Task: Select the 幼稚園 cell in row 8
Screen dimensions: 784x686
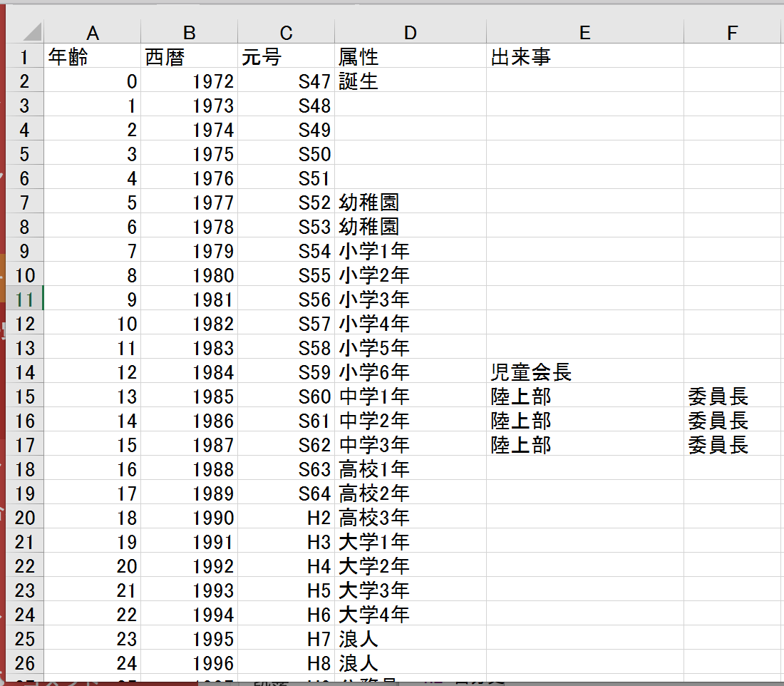Action: 411,226
